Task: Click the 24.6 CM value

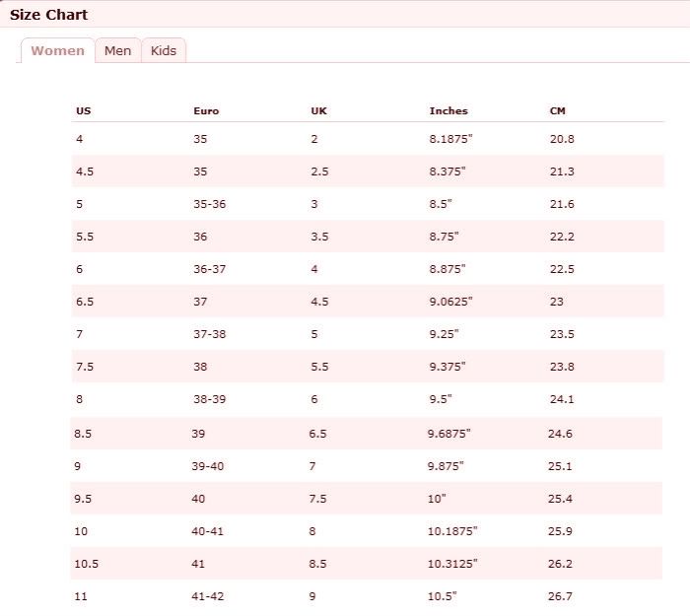Action: [560, 433]
